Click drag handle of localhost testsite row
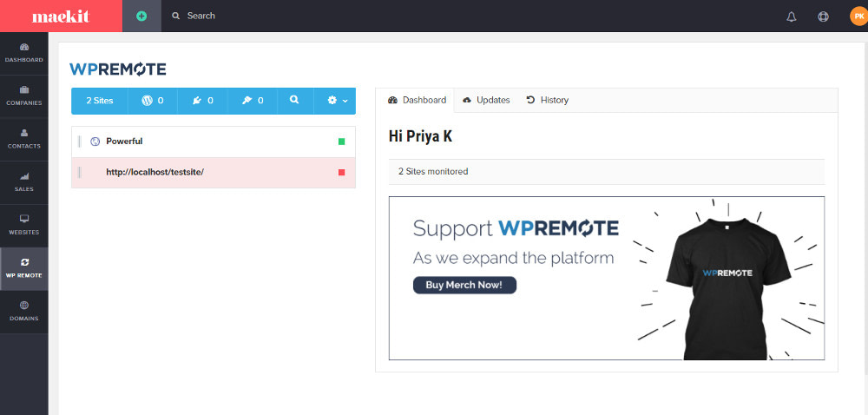The width and height of the screenshot is (868, 415). [80, 173]
